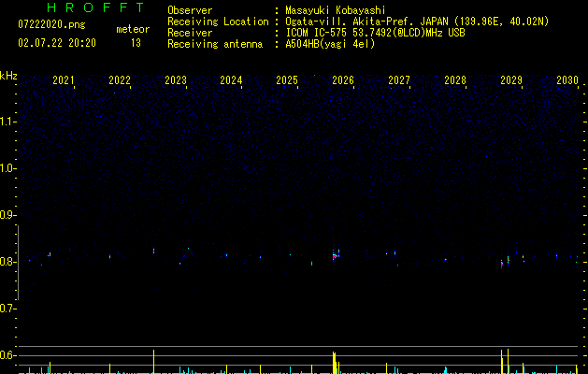Click the 2029 time axis marker

click(x=511, y=80)
